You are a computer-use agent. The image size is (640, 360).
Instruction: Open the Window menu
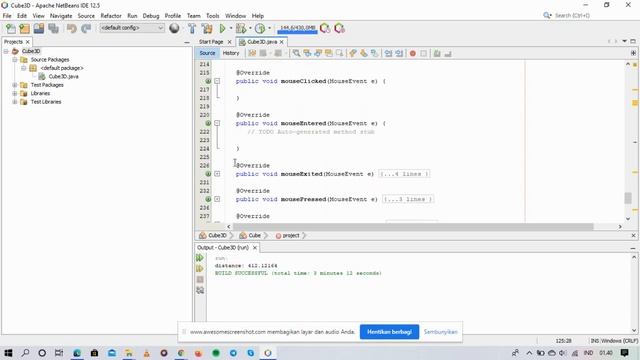click(x=236, y=16)
